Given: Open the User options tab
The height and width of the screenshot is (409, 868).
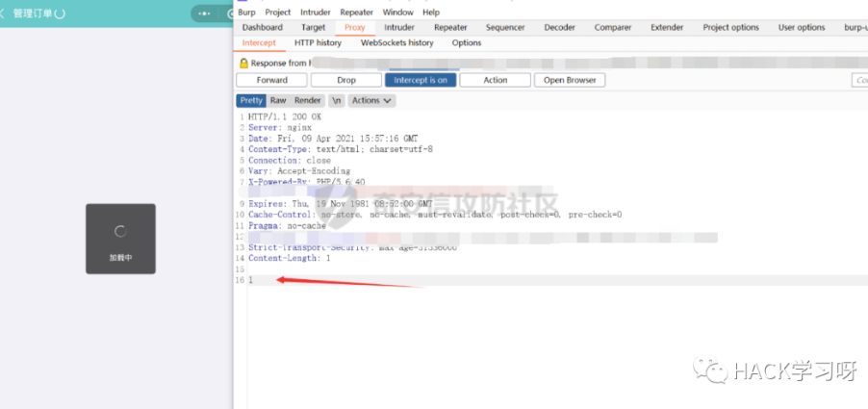Looking at the screenshot, I should click(802, 27).
